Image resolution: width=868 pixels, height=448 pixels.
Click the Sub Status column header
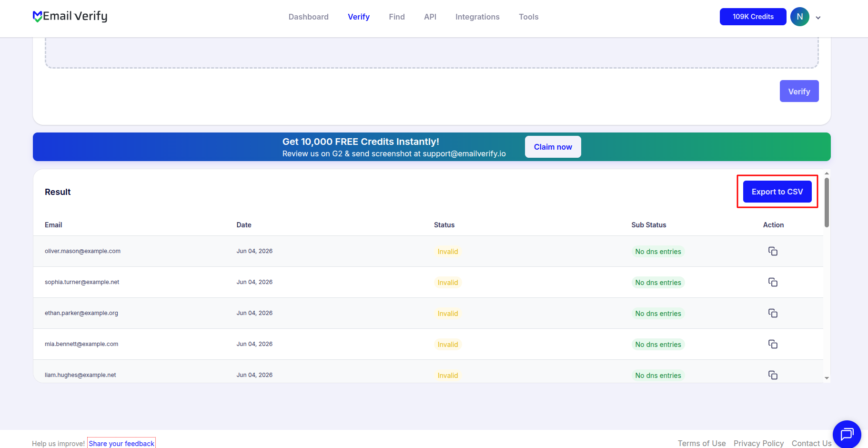pos(649,225)
